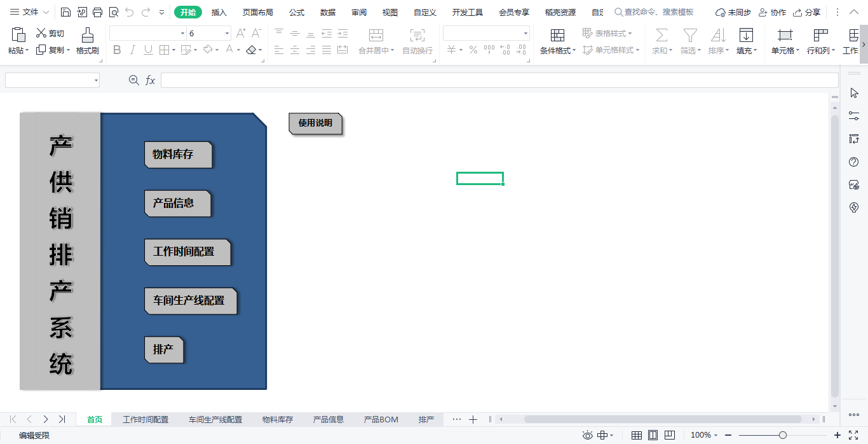Click the Save icon in quick access toolbar
This screenshot has height=444, width=868.
66,12
